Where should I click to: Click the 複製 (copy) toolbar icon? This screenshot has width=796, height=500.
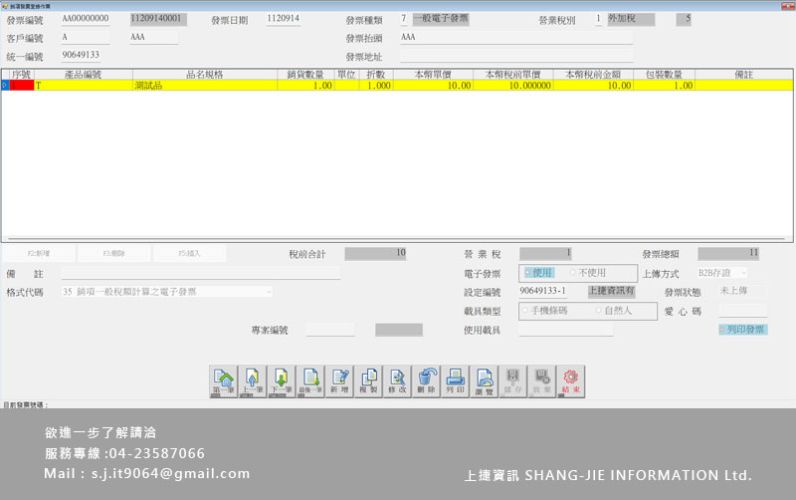pos(368,381)
